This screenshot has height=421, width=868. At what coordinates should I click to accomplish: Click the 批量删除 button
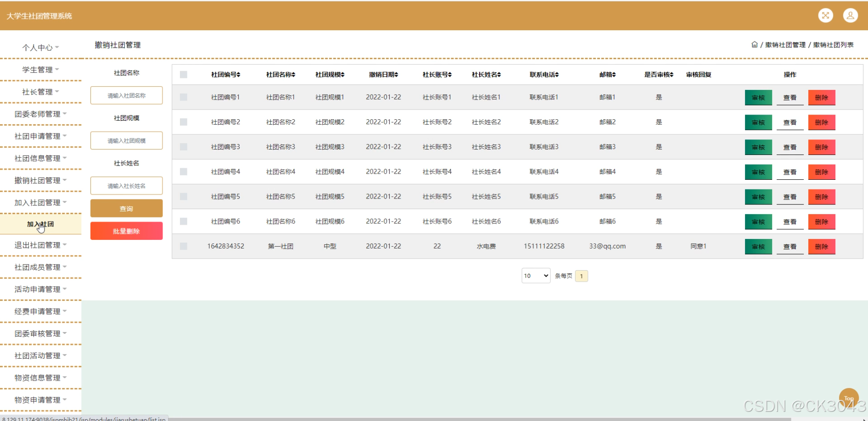click(x=126, y=231)
